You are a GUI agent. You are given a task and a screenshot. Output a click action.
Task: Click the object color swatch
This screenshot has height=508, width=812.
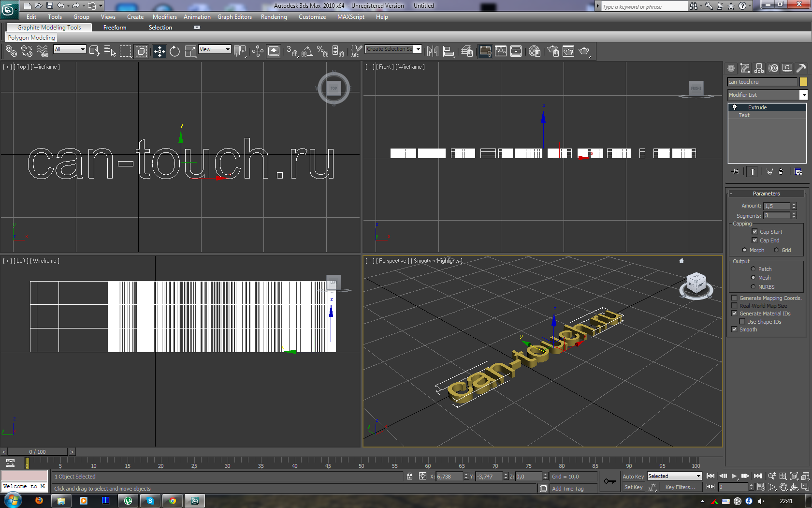point(803,82)
